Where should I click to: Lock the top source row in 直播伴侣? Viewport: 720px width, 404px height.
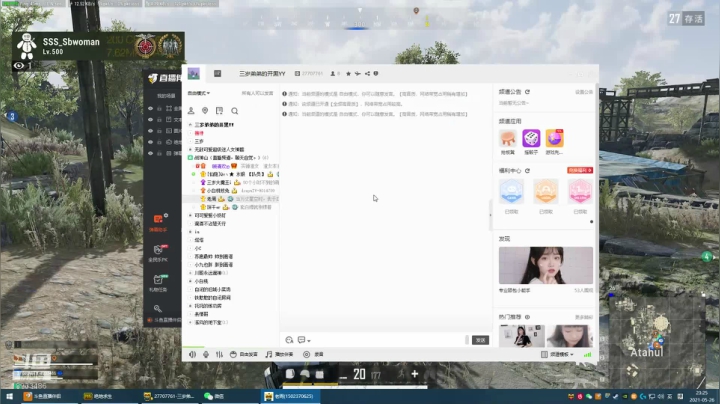coord(159,108)
